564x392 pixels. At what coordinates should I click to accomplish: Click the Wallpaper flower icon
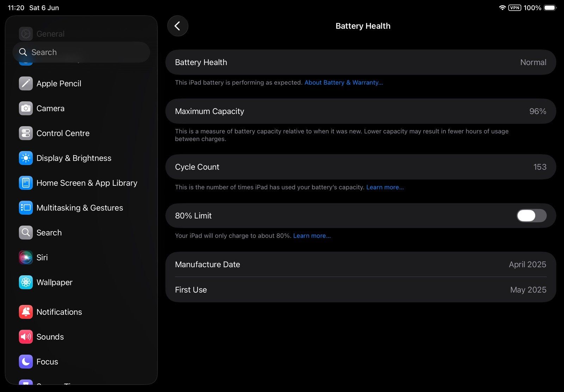click(x=26, y=282)
